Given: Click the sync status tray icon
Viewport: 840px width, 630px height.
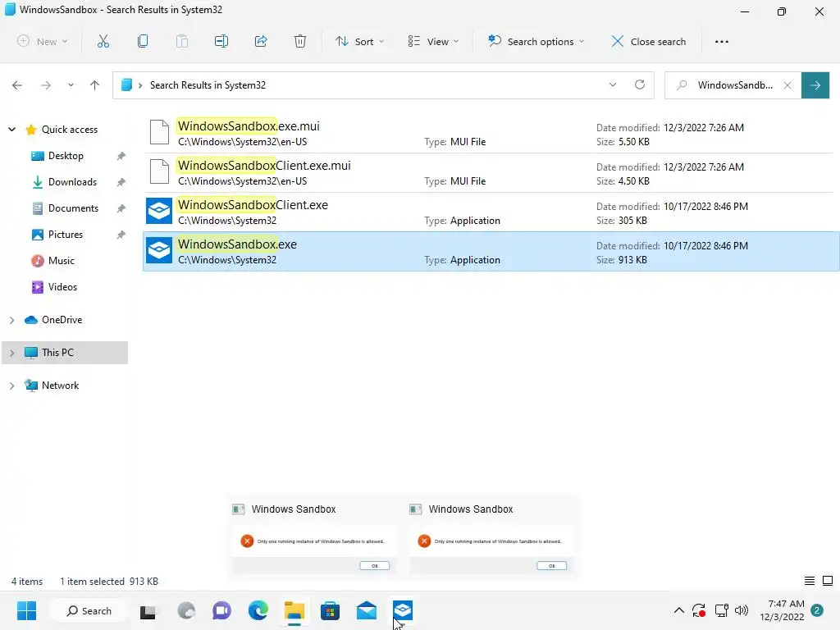Looking at the screenshot, I should tap(699, 610).
